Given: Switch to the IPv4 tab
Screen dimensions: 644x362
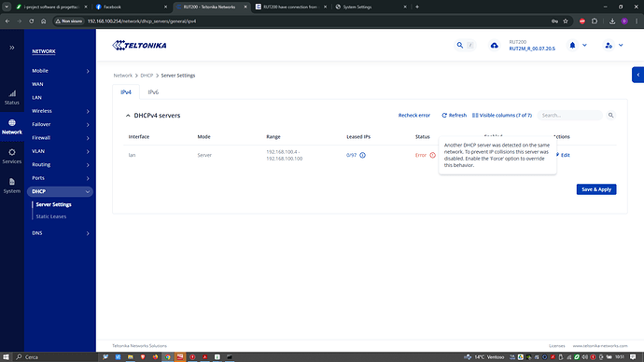Looking at the screenshot, I should 126,92.
